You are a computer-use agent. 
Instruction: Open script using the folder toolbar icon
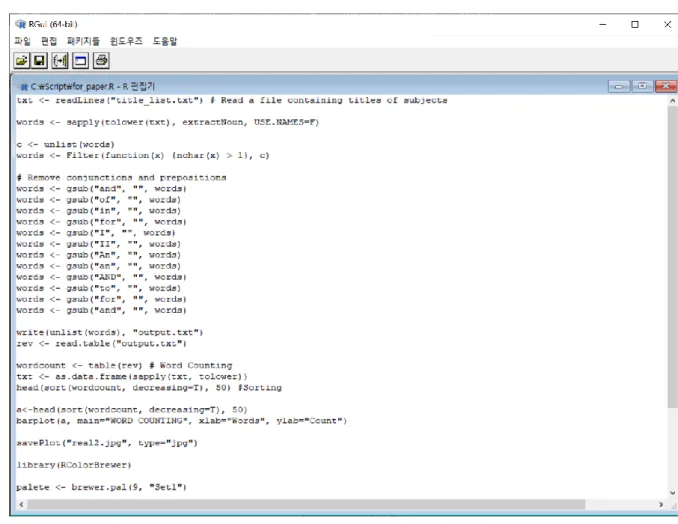(x=21, y=61)
